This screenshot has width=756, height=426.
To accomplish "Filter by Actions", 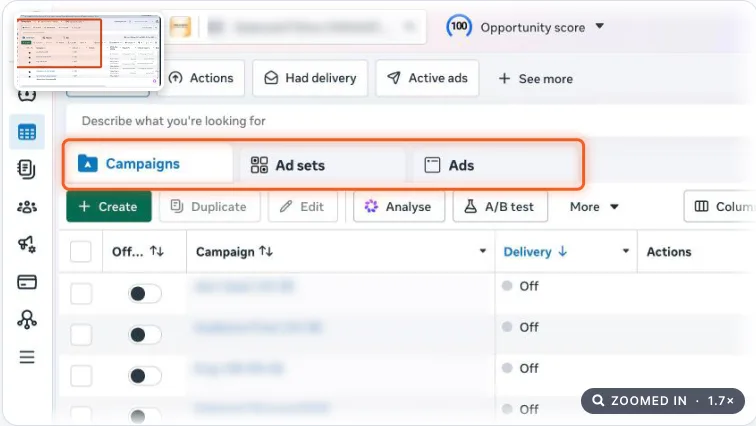I will click(x=202, y=78).
